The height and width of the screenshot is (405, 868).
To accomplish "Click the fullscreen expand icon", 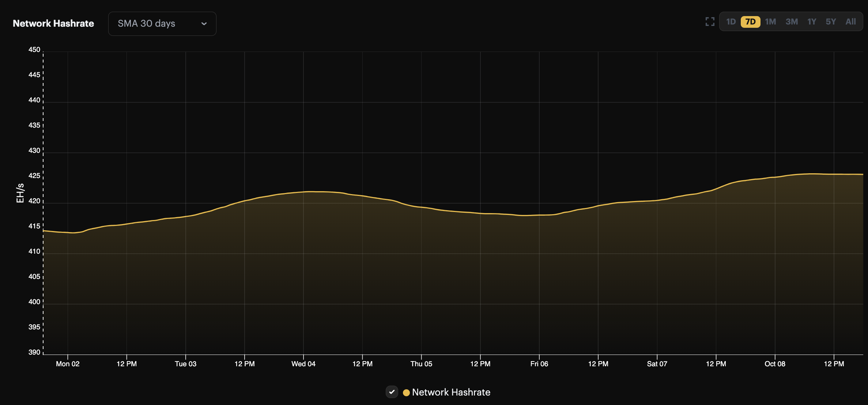I will pos(710,22).
